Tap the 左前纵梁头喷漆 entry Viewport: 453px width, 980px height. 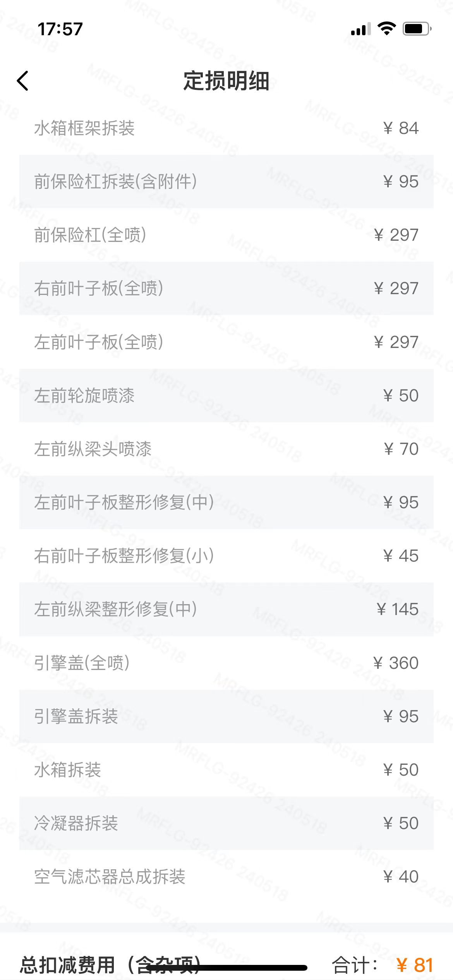pyautogui.click(x=226, y=449)
